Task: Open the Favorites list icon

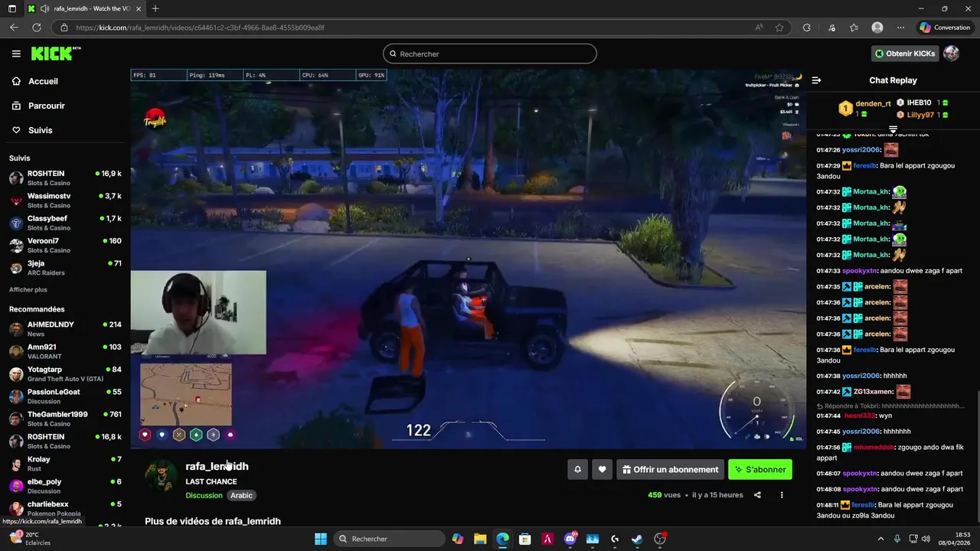Action: 854,28
